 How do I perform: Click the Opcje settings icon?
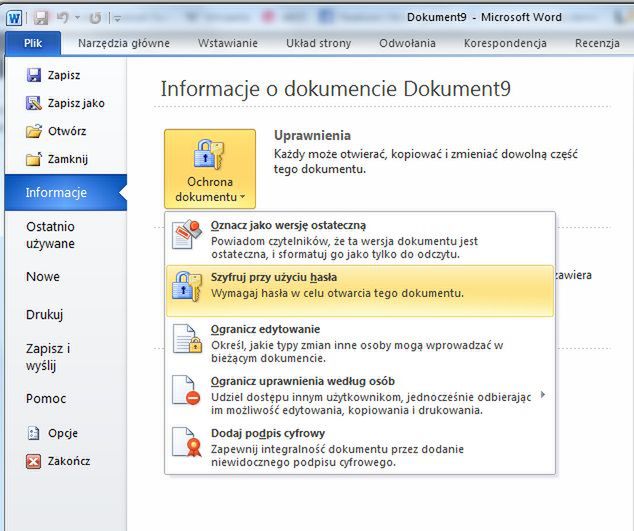pos(34,433)
